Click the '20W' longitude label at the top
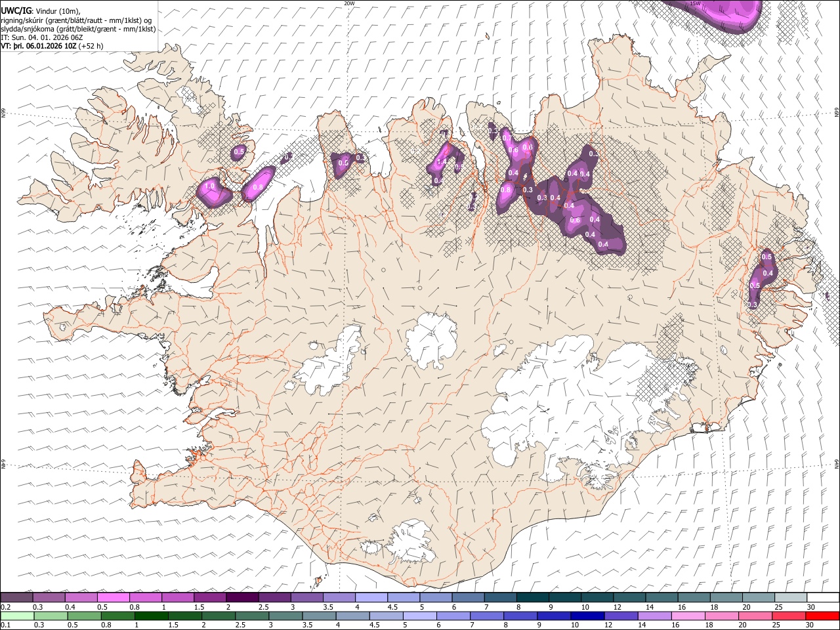This screenshot has width=840, height=630. pos(349,3)
